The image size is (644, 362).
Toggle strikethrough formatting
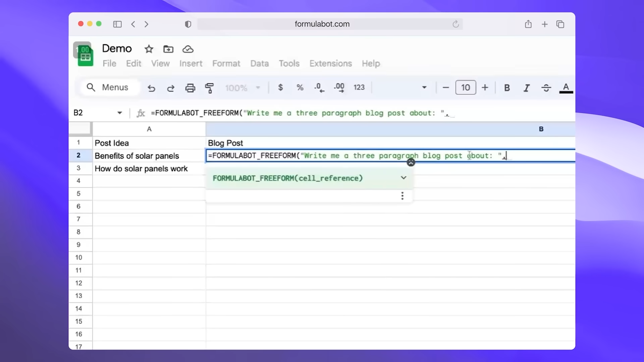[546, 87]
